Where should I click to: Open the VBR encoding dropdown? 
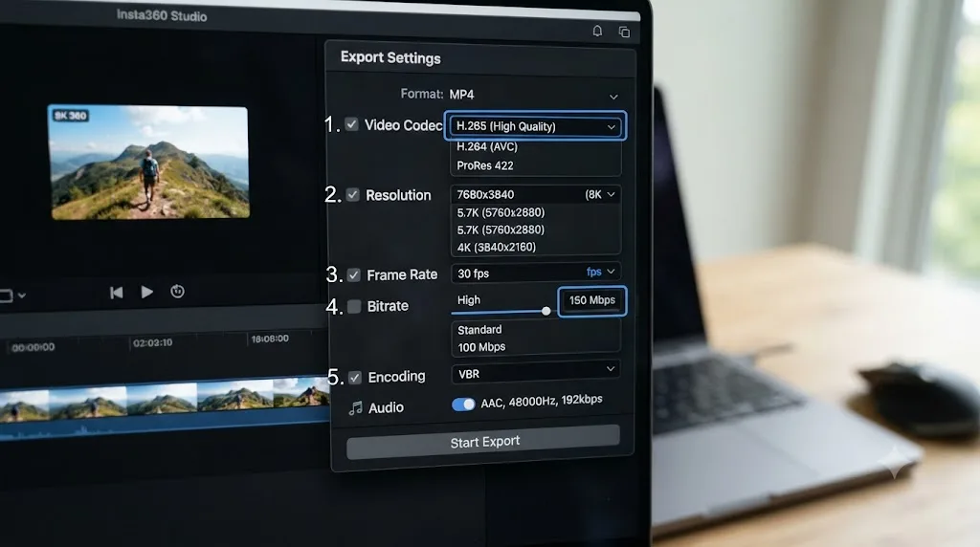click(536, 373)
